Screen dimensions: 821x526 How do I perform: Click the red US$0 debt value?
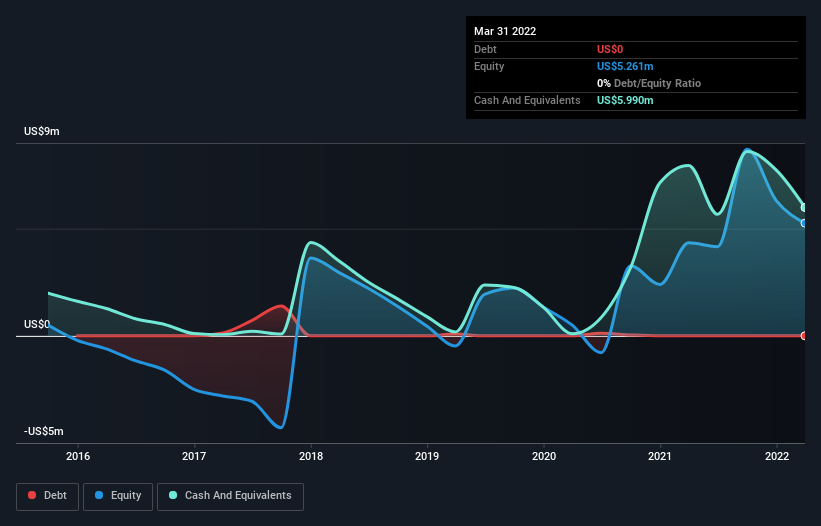click(x=610, y=49)
